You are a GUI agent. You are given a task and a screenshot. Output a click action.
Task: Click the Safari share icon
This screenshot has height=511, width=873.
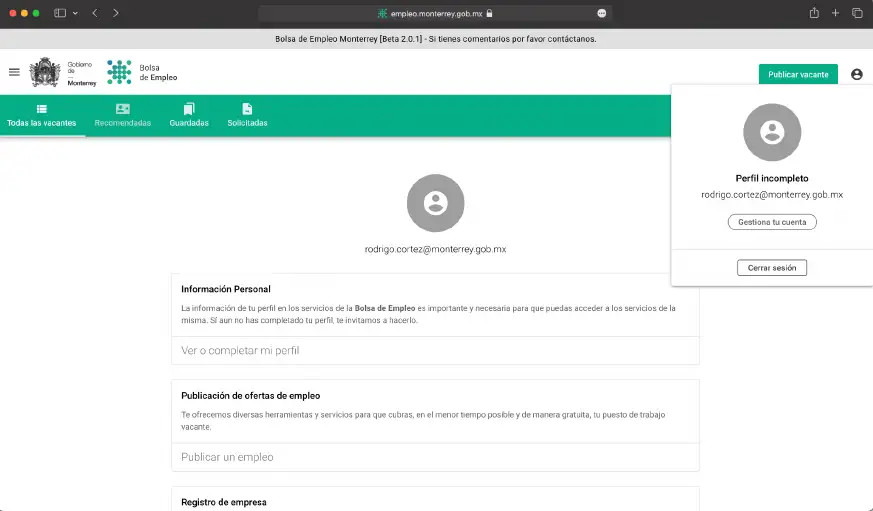pos(814,12)
